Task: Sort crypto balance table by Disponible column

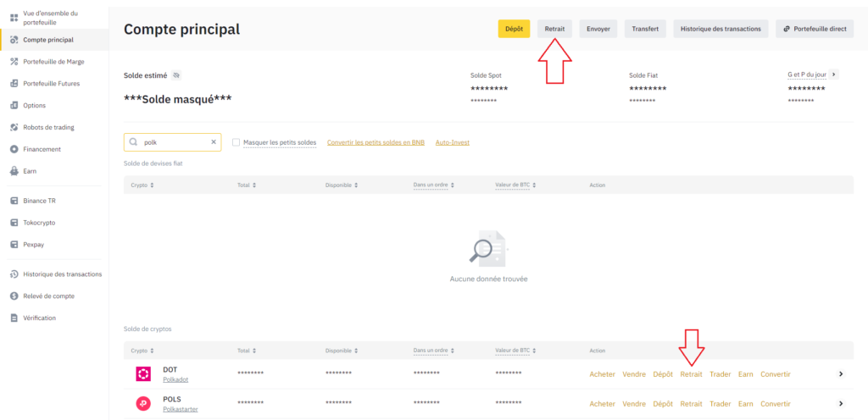Action: (x=342, y=351)
